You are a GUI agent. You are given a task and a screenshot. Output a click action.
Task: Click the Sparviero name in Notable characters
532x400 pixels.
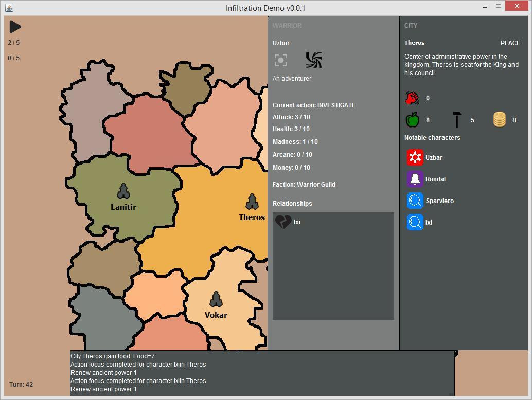pyautogui.click(x=440, y=201)
